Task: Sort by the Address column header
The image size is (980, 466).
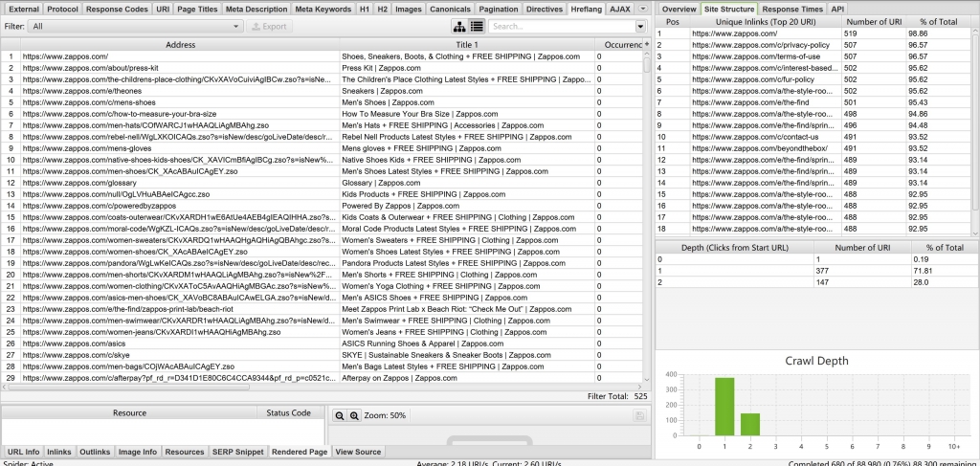Action: coord(180,45)
